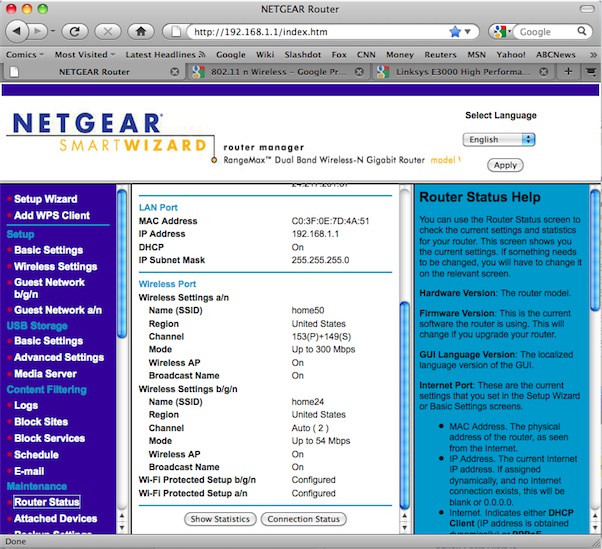Click the address bar URL field
The height and width of the screenshot is (549, 602).
coord(319,31)
